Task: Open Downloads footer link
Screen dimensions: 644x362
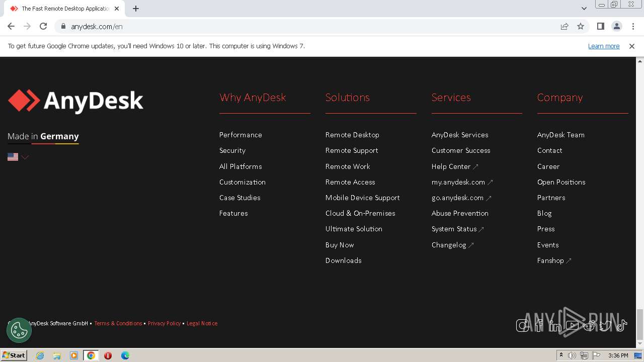Action: coord(344,260)
